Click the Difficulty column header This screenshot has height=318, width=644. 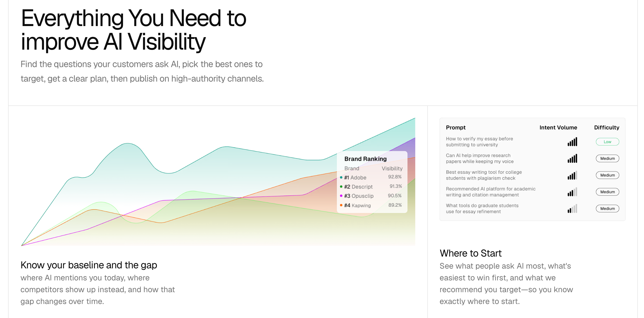(x=607, y=128)
